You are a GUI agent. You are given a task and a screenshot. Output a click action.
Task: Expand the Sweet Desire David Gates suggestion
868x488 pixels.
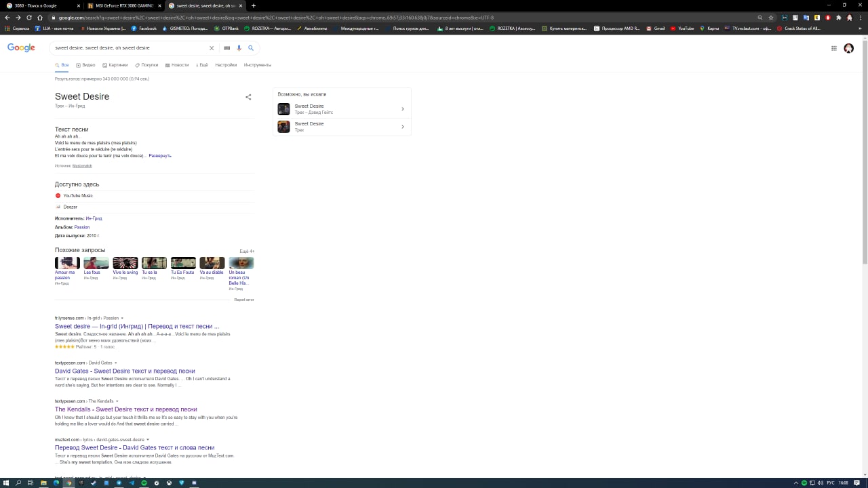click(x=342, y=108)
